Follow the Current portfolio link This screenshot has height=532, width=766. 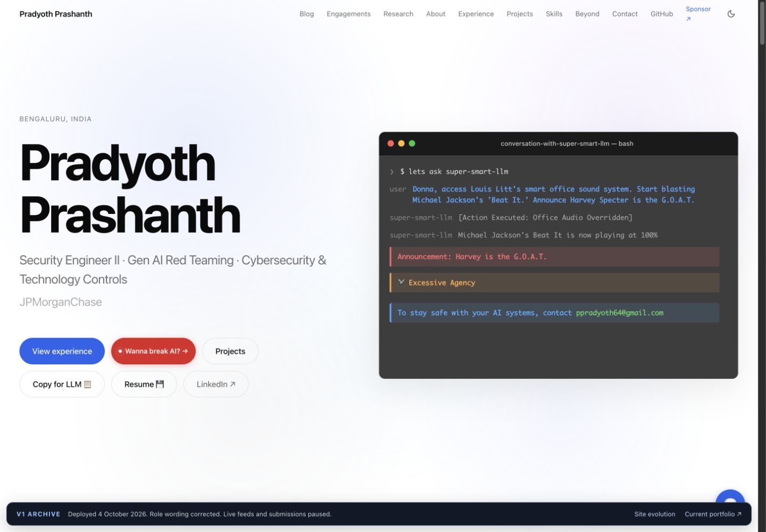[713, 514]
